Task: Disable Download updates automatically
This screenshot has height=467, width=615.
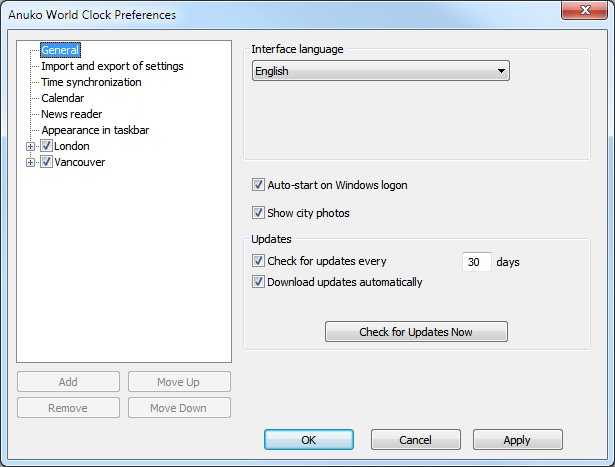Action: (x=259, y=282)
